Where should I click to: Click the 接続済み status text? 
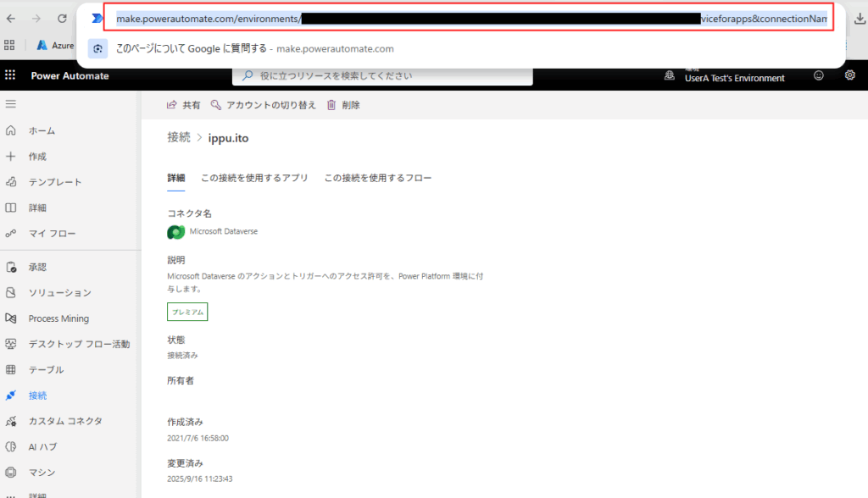point(183,356)
